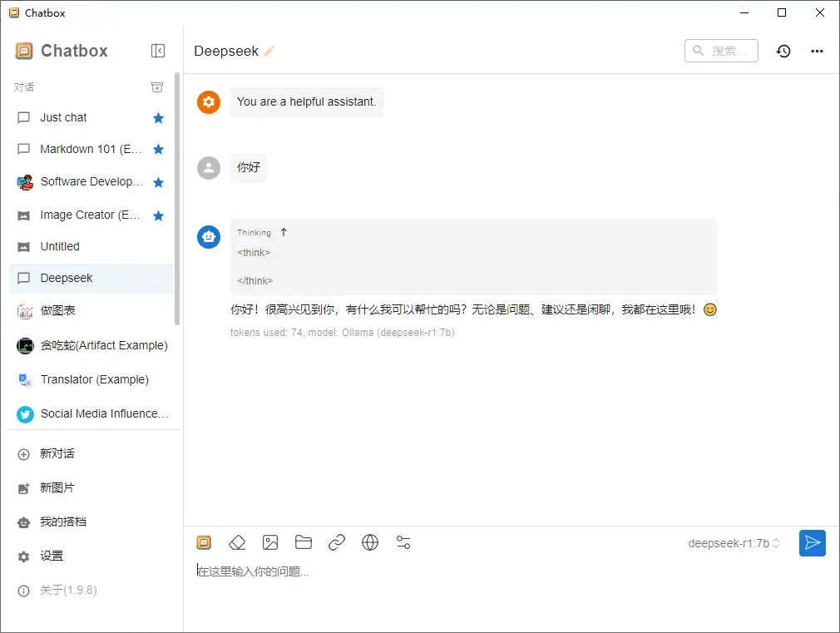
Task: Click the clear conversations archive icon
Action: click(157, 87)
